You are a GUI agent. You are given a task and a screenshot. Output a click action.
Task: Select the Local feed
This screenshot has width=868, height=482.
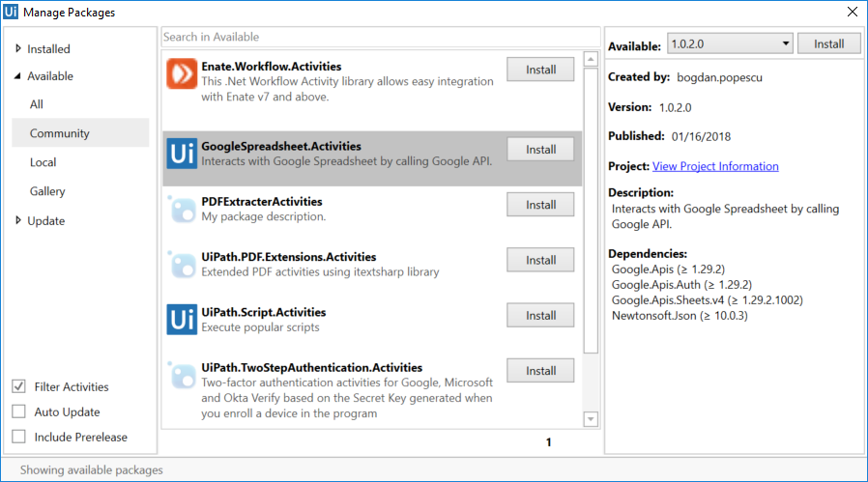click(x=43, y=162)
